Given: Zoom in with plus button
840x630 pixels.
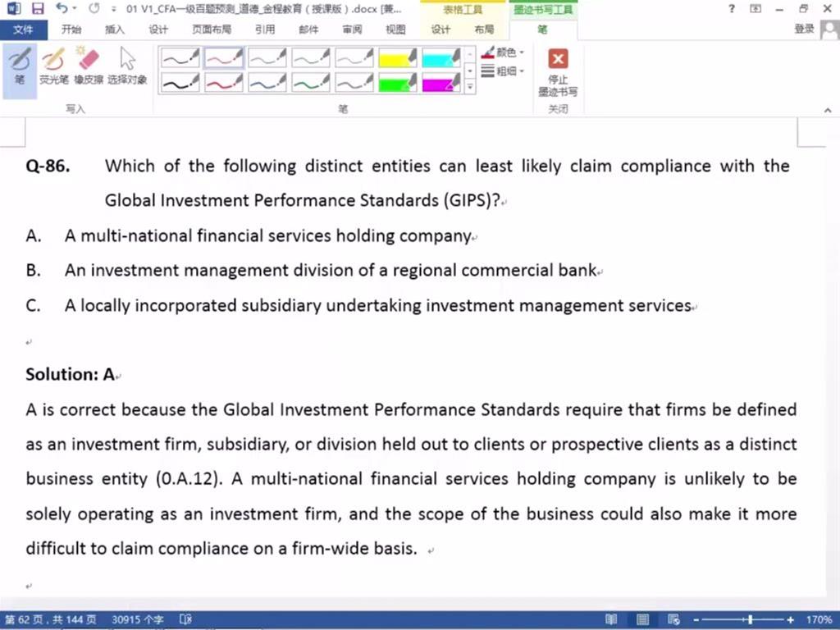Looking at the screenshot, I should (790, 620).
